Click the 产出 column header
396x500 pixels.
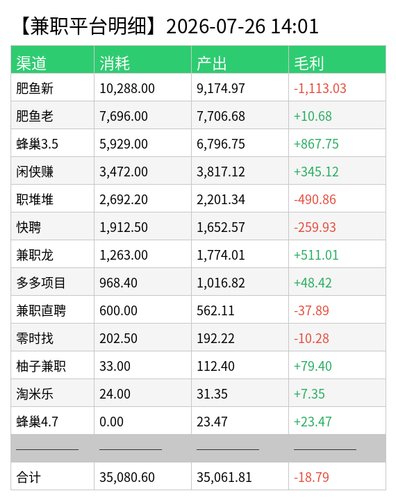(211, 63)
